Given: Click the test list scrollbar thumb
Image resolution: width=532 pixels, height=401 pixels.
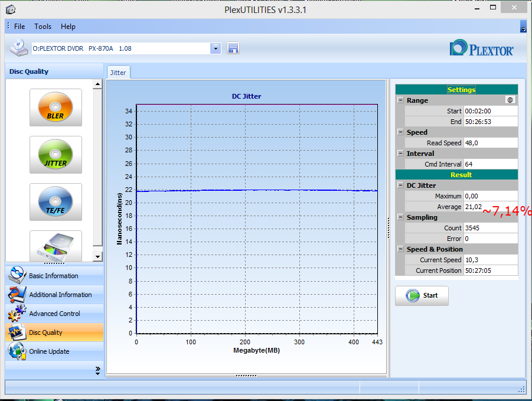Looking at the screenshot, I should point(97,168).
